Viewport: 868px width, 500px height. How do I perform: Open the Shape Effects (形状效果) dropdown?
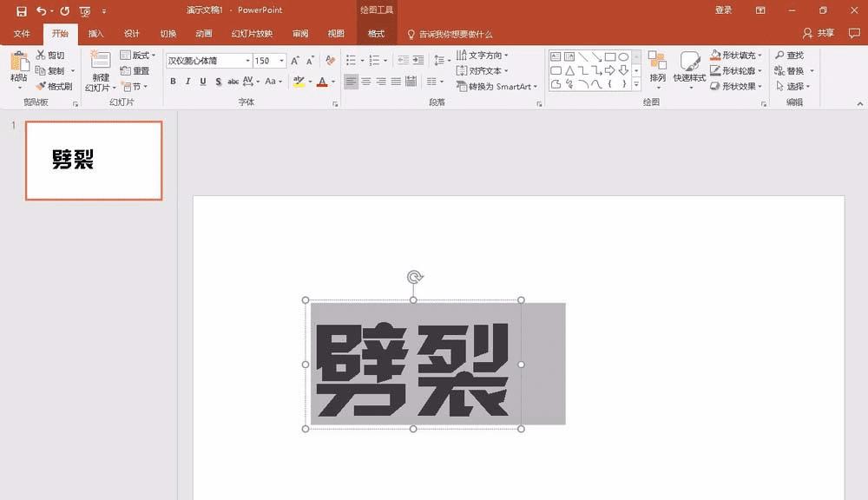[736, 87]
